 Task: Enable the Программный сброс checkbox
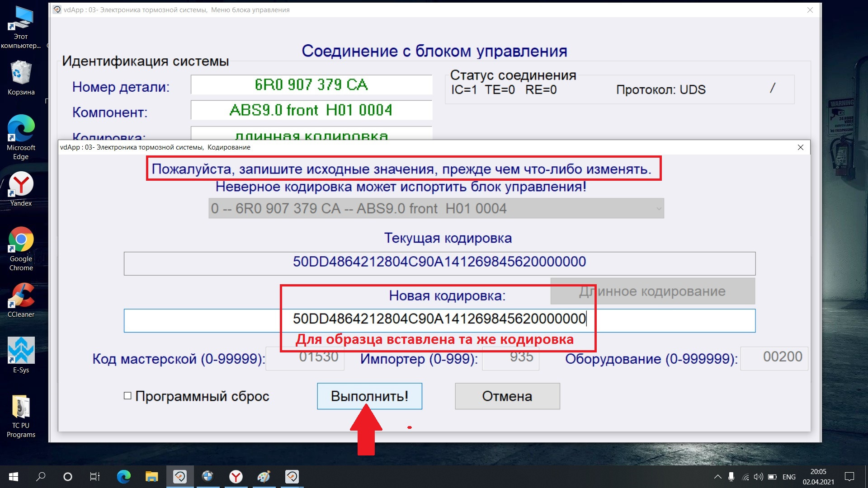click(127, 396)
